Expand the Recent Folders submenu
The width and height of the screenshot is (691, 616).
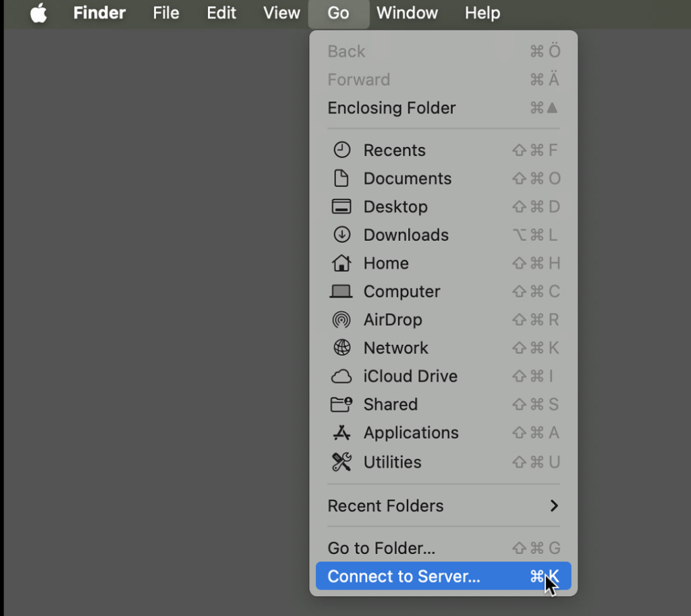tap(385, 506)
